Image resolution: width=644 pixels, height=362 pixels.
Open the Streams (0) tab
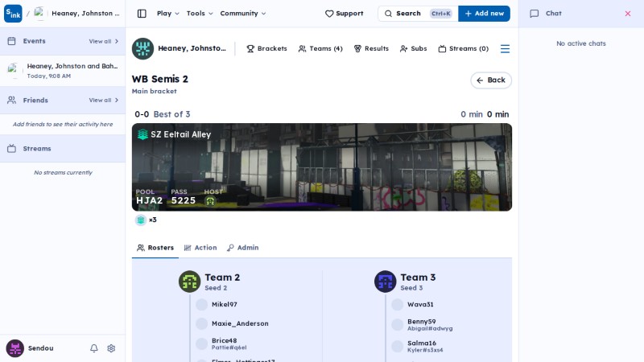point(464,49)
